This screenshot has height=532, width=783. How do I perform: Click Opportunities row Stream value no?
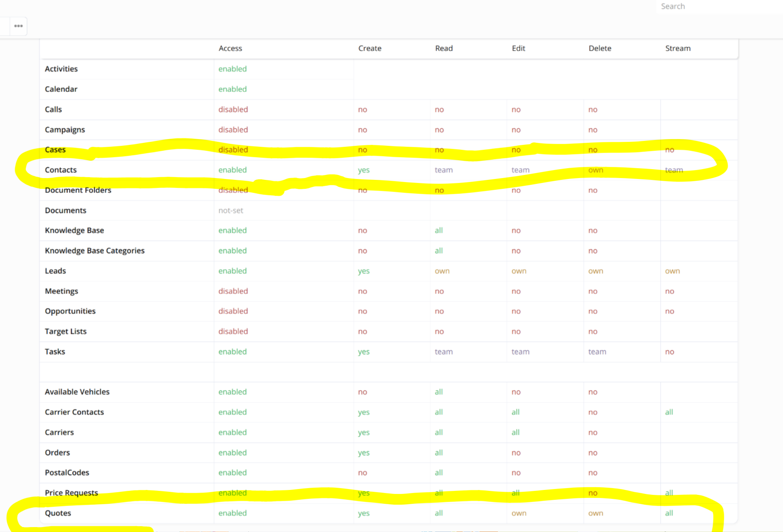click(669, 311)
